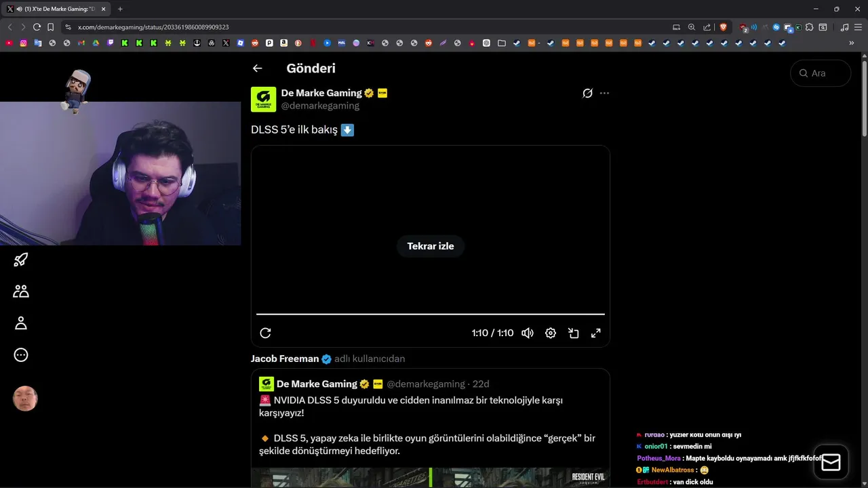This screenshot has width=868, height=488.
Task: Open the Twitch bookmark
Action: 111,43
